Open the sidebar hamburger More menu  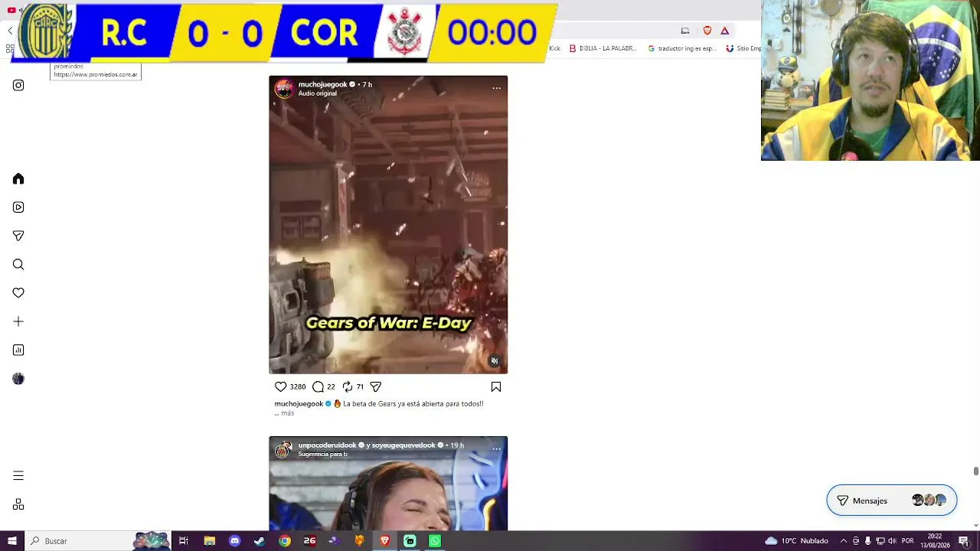click(18, 476)
